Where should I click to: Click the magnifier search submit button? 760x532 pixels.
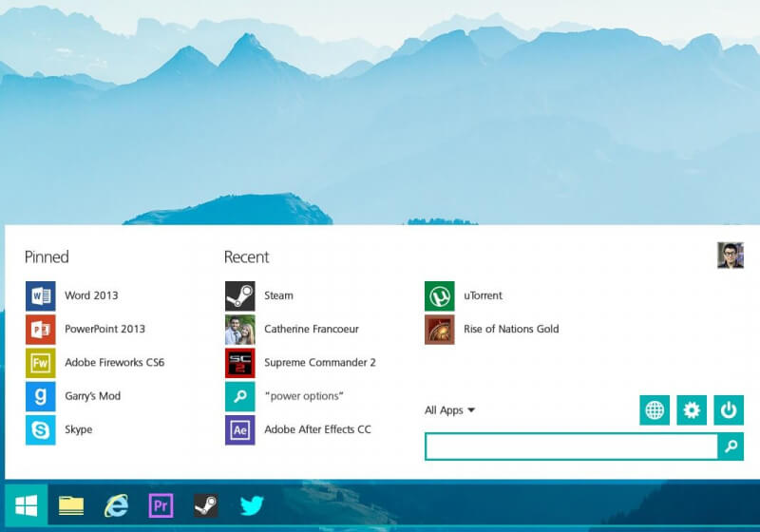(731, 446)
